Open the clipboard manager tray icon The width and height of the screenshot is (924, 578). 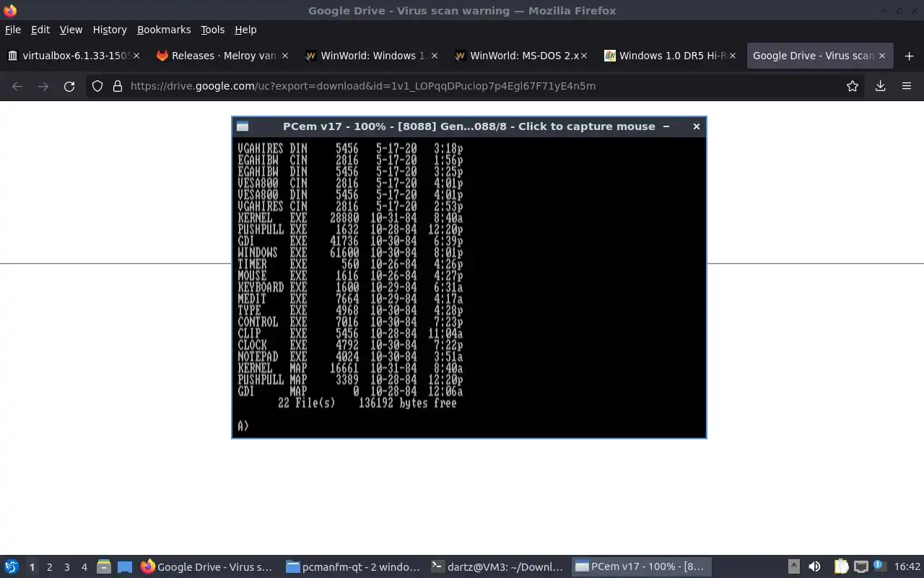(841, 567)
